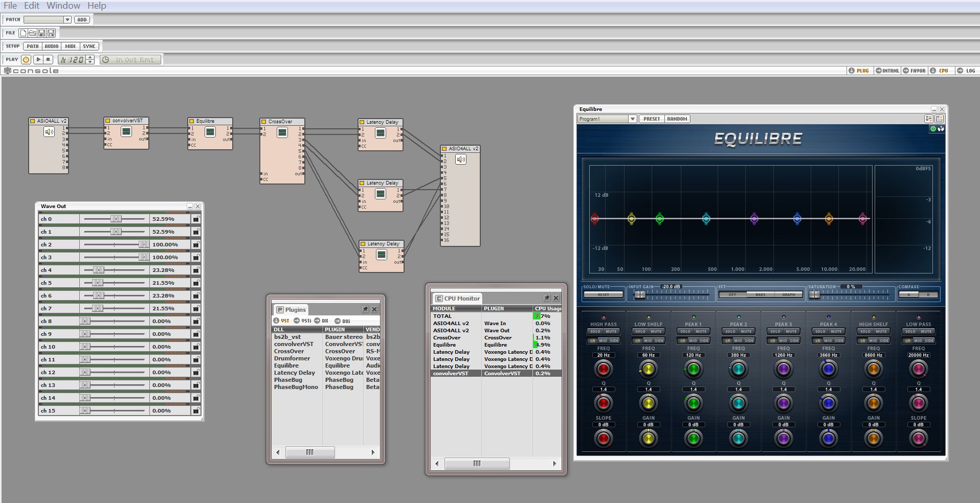Click the clock icon next to In Out Rmt
The image size is (980, 503).
(106, 60)
